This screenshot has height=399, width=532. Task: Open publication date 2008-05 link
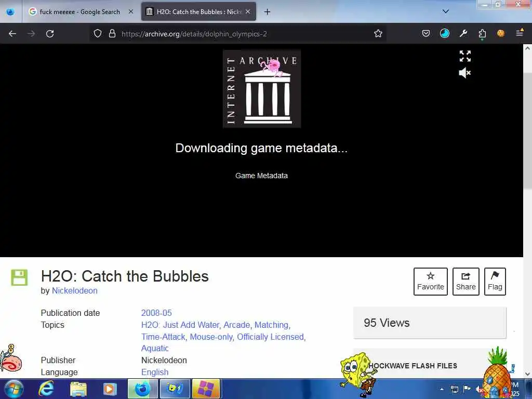[x=156, y=313]
